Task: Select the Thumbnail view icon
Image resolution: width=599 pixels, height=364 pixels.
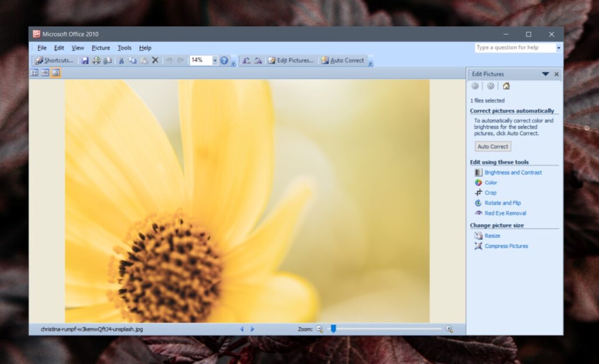Action: pos(35,72)
